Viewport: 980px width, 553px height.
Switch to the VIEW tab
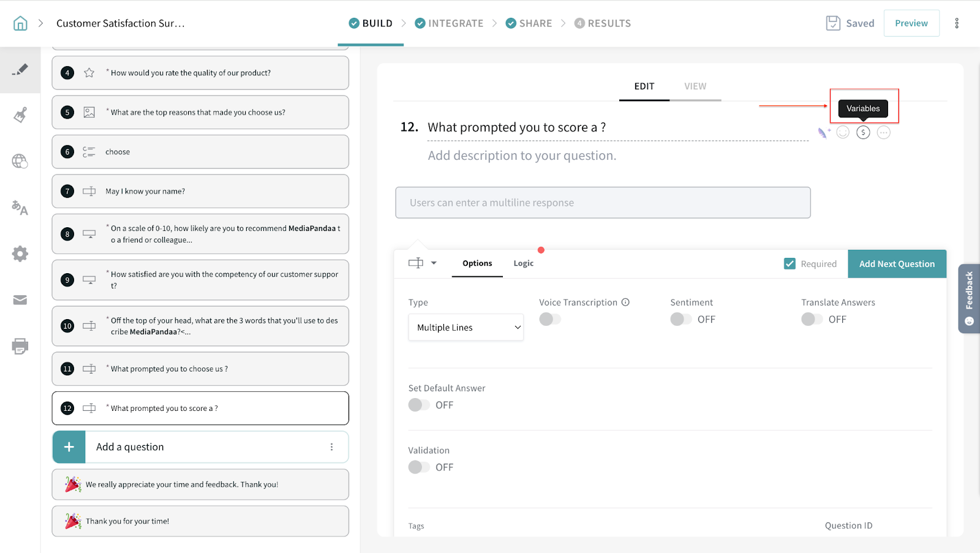695,86
